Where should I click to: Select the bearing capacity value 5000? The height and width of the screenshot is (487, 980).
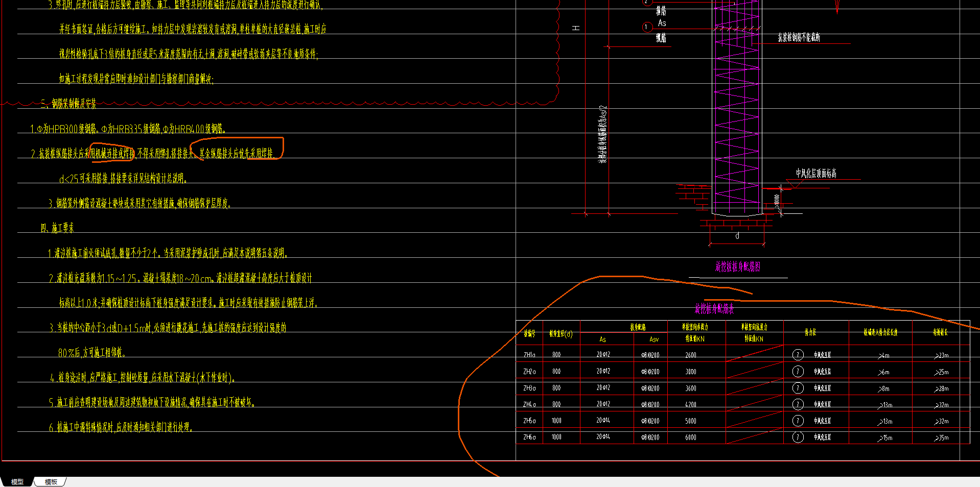(691, 421)
